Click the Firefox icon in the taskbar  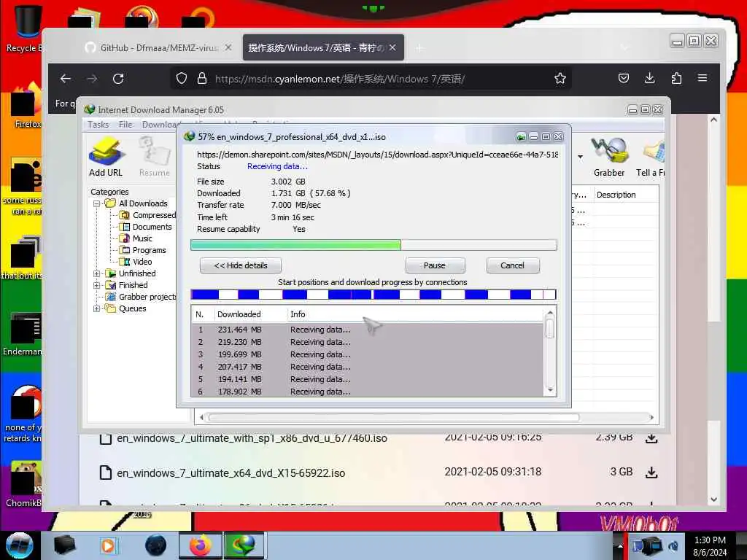[x=201, y=545]
